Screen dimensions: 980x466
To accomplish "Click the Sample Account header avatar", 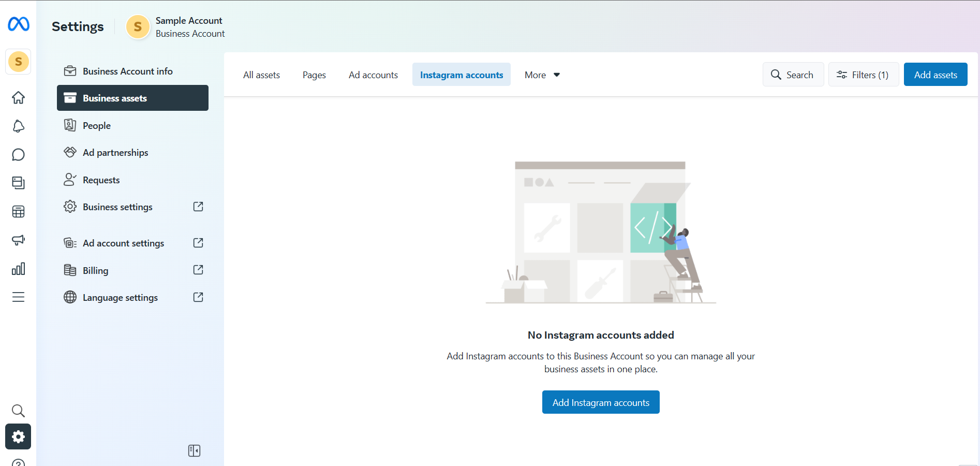I will 138,26.
